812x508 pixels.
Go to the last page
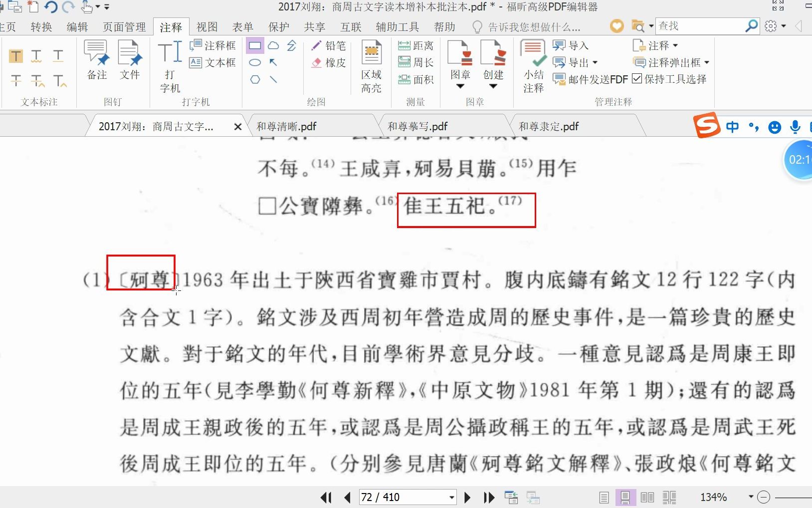click(x=489, y=498)
